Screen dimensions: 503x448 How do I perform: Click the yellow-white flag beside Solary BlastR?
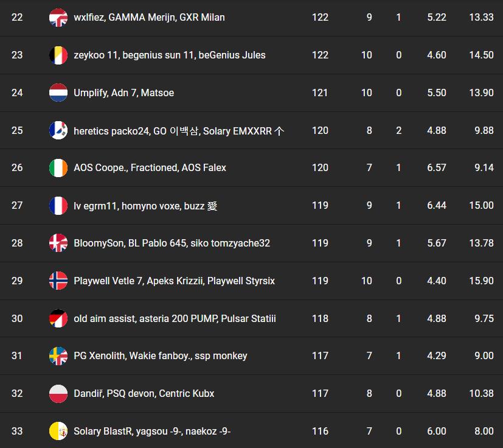tap(58, 432)
